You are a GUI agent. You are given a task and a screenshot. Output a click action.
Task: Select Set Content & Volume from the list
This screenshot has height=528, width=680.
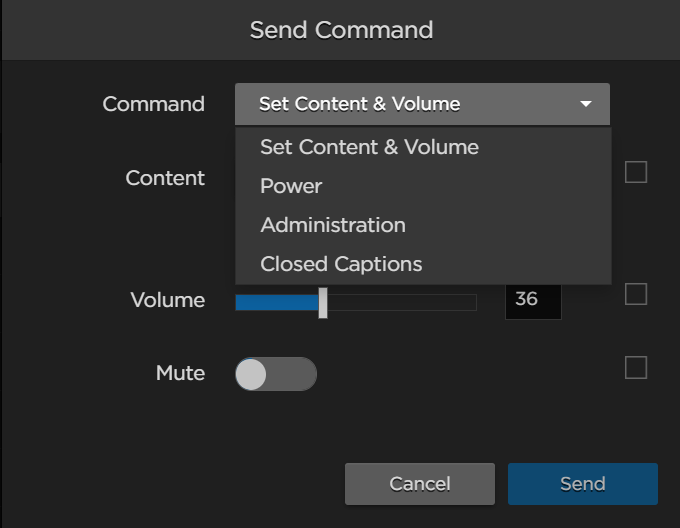[x=369, y=147]
